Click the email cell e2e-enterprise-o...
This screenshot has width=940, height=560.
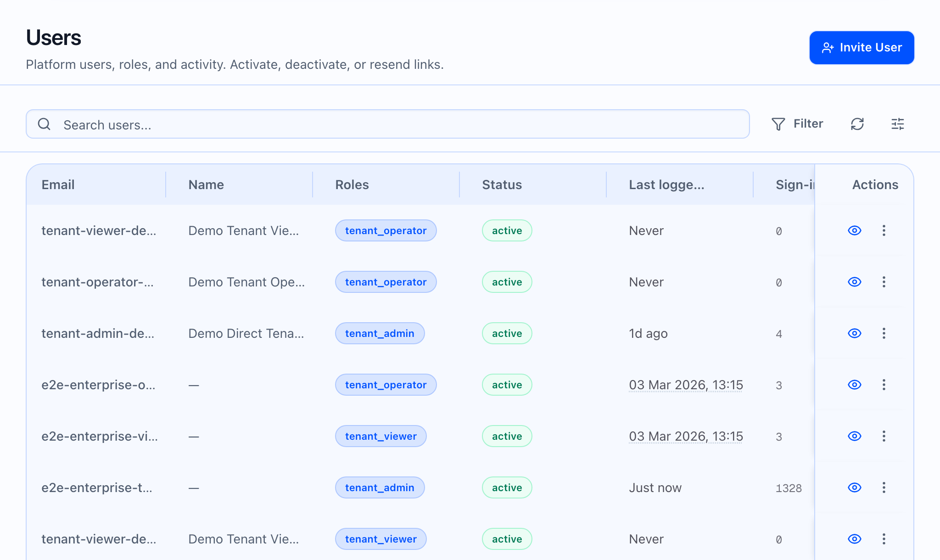click(x=98, y=385)
